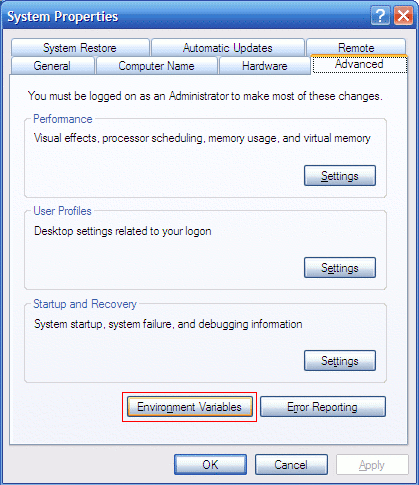Viewport: 419px width, 485px height.
Task: Select the Remote tab
Action: click(x=356, y=48)
